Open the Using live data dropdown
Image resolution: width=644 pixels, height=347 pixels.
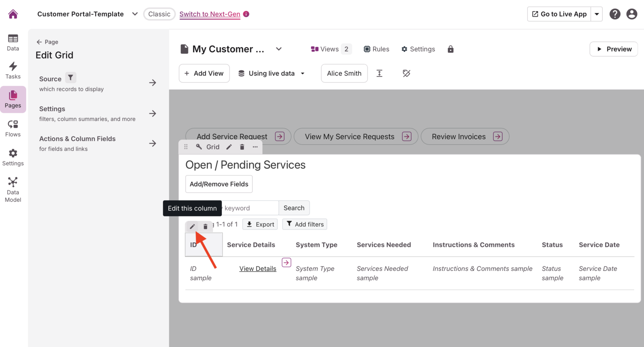(x=271, y=73)
